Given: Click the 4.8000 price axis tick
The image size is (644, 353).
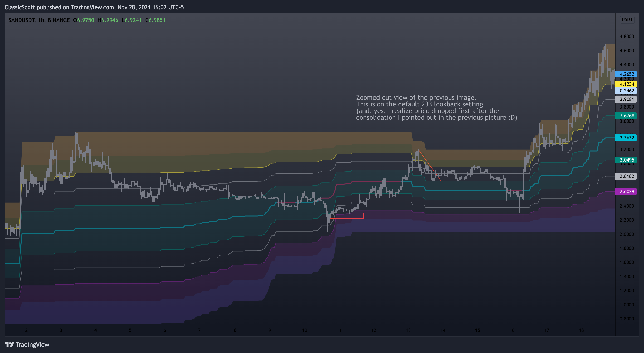Looking at the screenshot, I should point(627,36).
